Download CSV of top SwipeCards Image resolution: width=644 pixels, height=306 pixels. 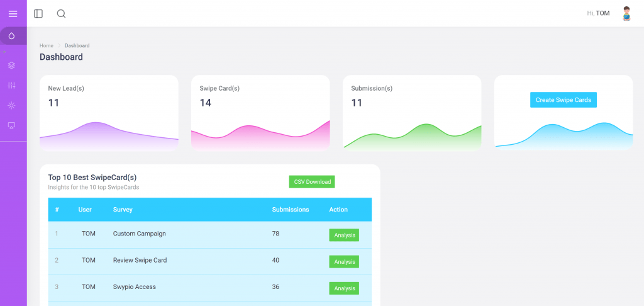[312, 182]
